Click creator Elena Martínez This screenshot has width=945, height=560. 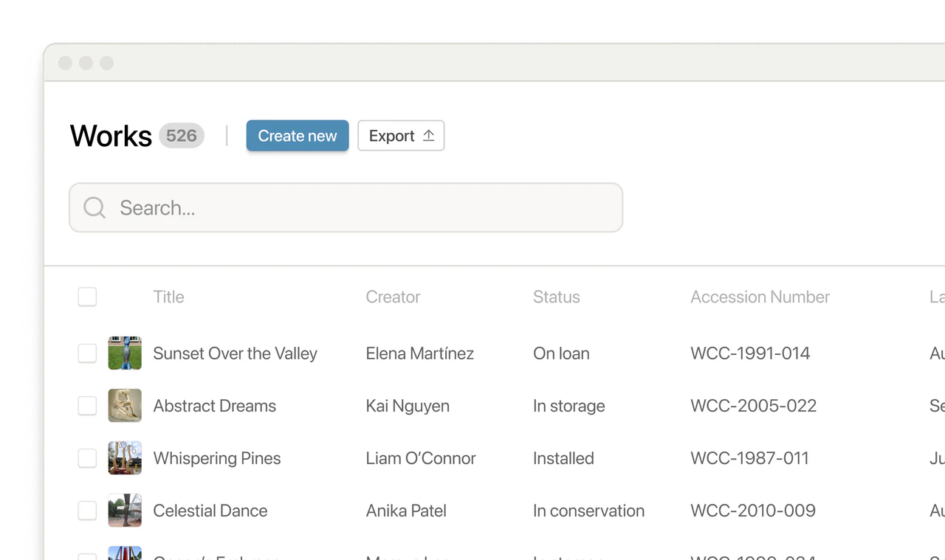(420, 353)
